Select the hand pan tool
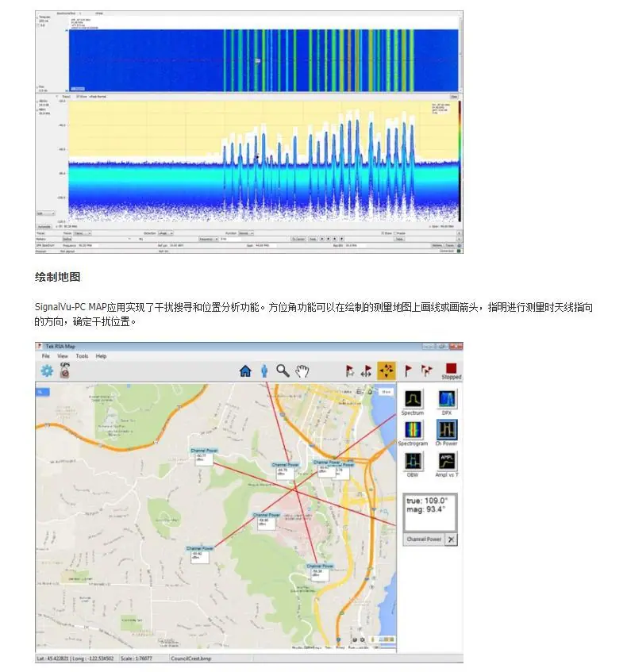 (x=302, y=371)
